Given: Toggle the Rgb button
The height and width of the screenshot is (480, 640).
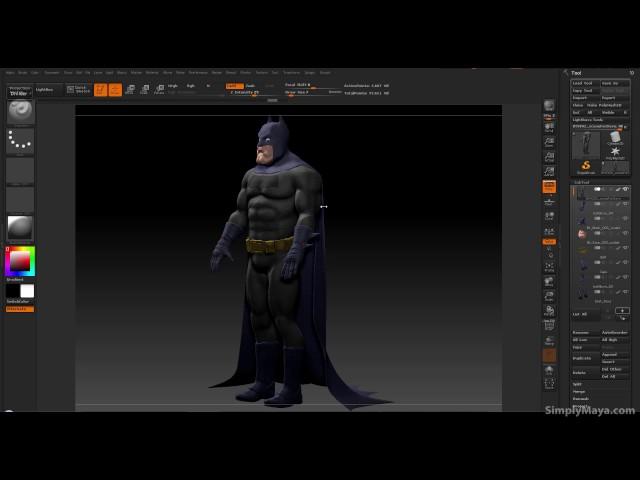Looking at the screenshot, I should click(x=191, y=86).
